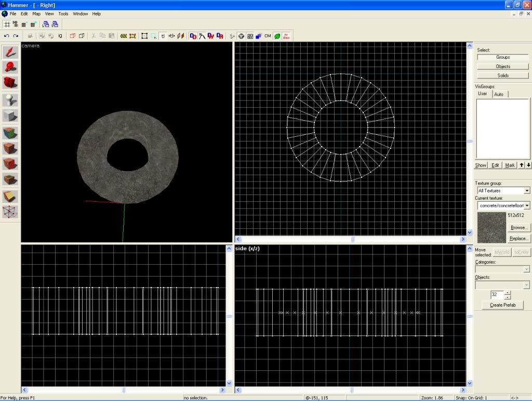Click the concrete texture preview thumbnail

click(x=491, y=227)
